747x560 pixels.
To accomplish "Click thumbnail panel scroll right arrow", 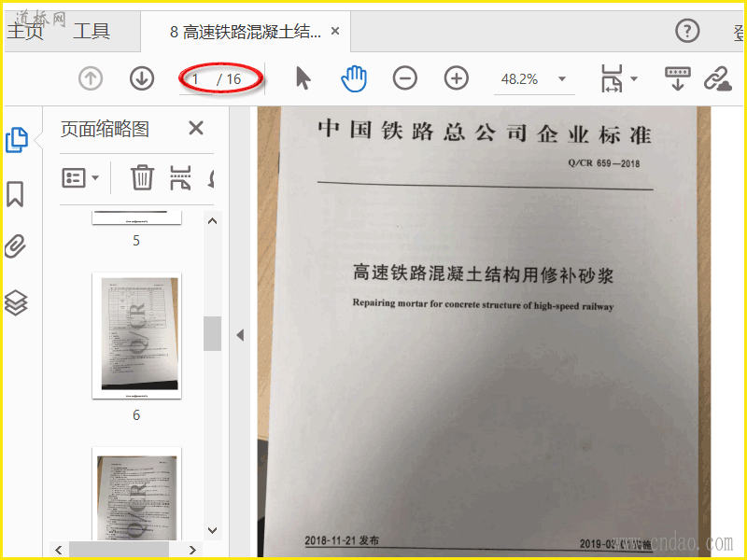I will tap(192, 550).
